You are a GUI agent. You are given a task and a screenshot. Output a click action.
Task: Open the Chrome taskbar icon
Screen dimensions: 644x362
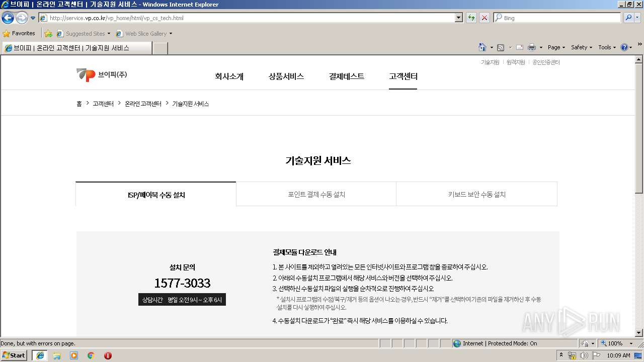click(x=91, y=355)
